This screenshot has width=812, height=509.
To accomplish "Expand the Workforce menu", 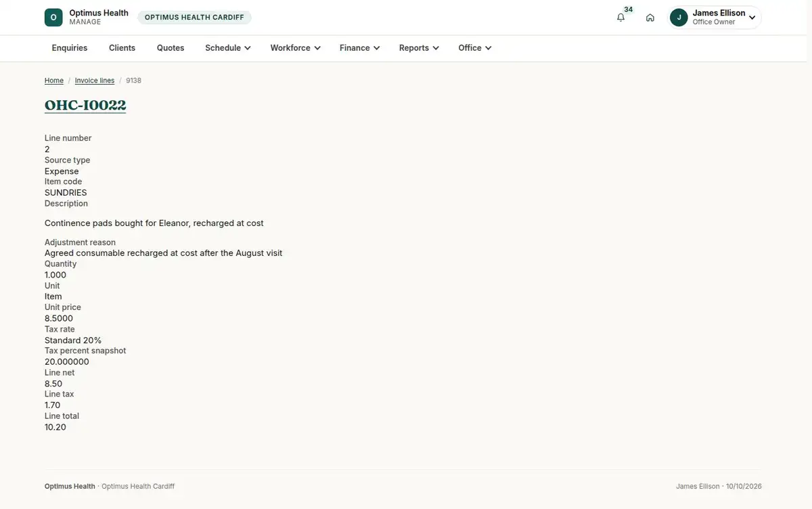I will (295, 48).
